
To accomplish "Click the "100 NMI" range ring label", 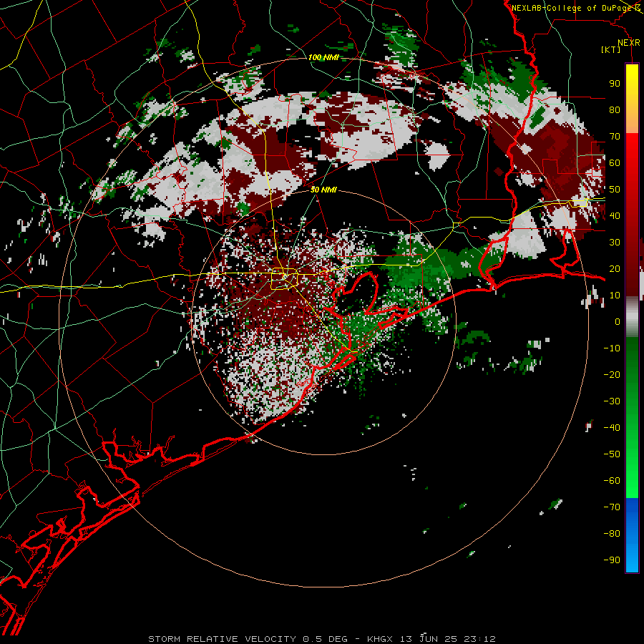I will [323, 57].
